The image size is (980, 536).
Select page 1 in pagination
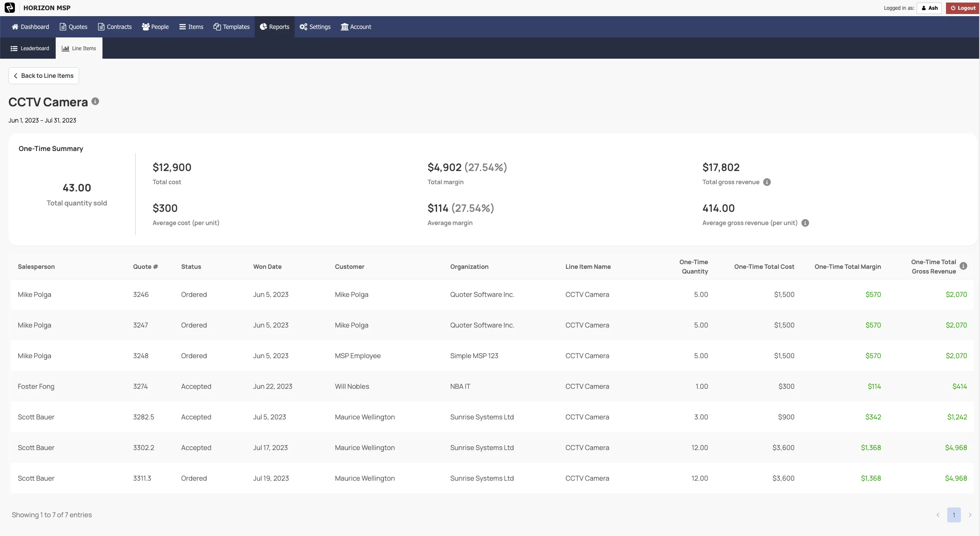pos(954,515)
